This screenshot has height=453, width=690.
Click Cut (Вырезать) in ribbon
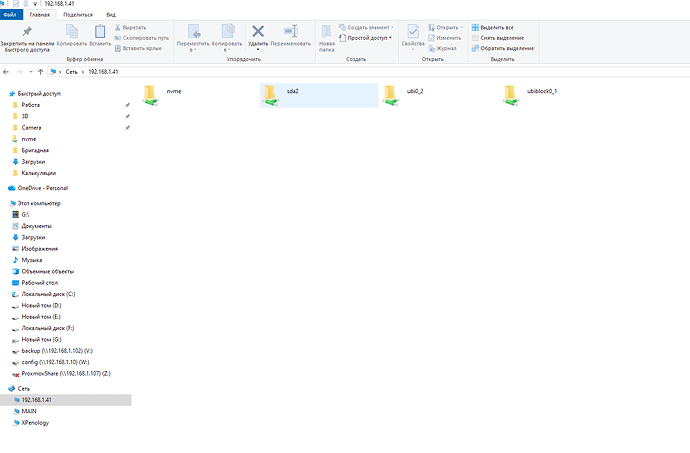(130, 27)
